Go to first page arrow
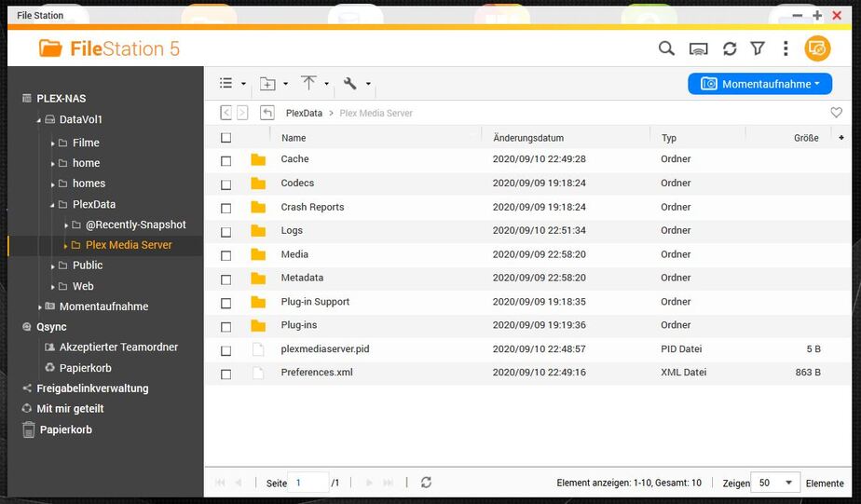This screenshot has height=504, width=861. click(x=220, y=483)
